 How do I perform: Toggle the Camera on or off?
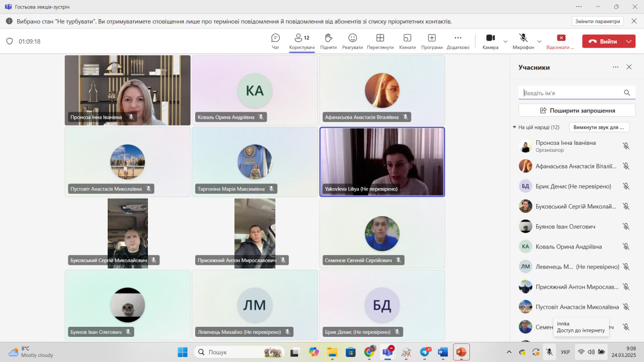[x=490, y=41]
